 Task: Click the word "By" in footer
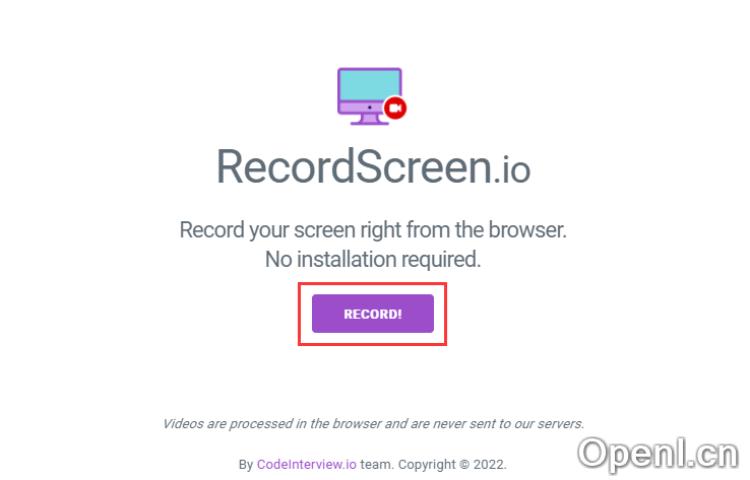click(x=245, y=465)
